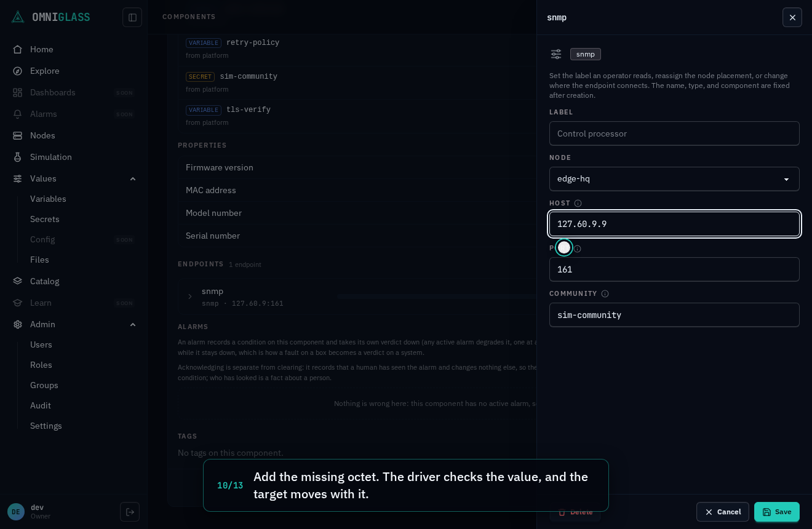Click the sim-community secret entry
The height and width of the screenshot is (529, 812).
[x=357, y=82]
